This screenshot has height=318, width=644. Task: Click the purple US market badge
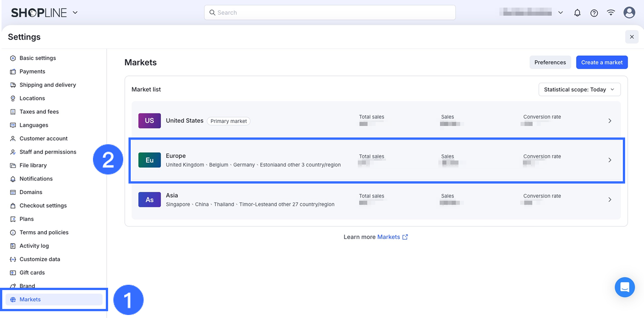pyautogui.click(x=149, y=121)
